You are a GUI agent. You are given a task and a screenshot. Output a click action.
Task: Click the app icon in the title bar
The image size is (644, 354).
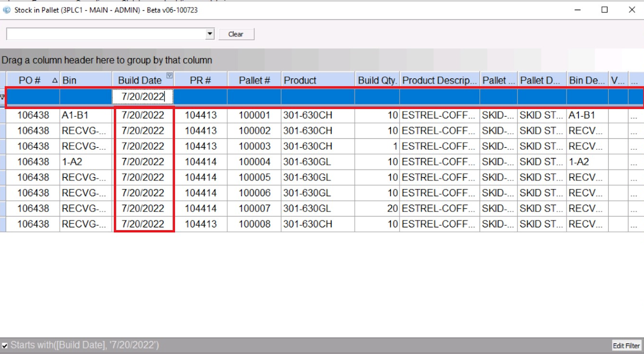[7, 10]
